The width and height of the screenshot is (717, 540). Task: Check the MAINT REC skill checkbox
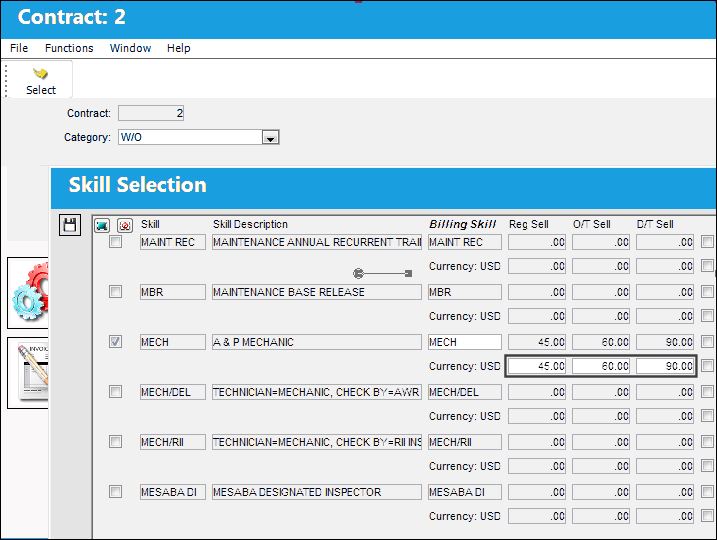tap(116, 242)
